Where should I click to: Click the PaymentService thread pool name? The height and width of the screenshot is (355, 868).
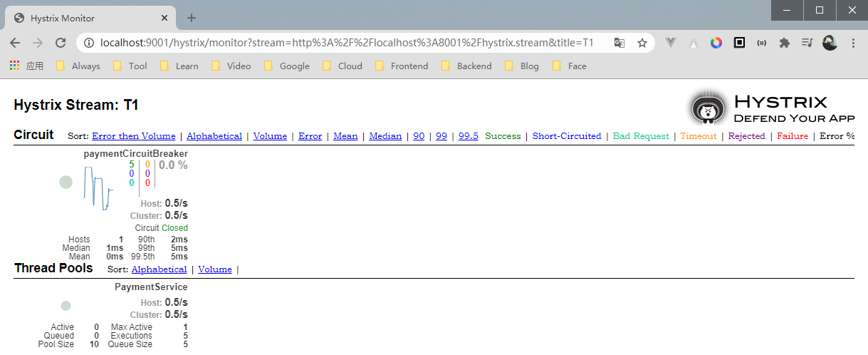tap(151, 287)
